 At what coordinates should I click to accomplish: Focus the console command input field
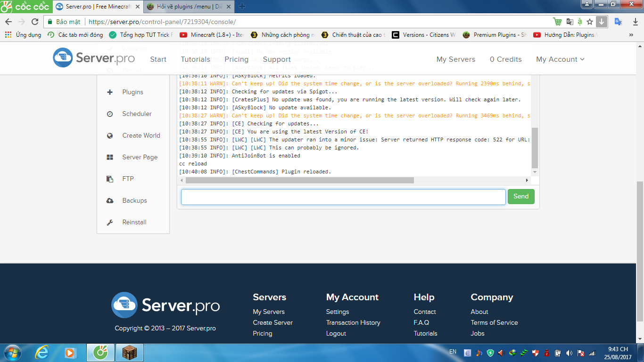click(343, 197)
